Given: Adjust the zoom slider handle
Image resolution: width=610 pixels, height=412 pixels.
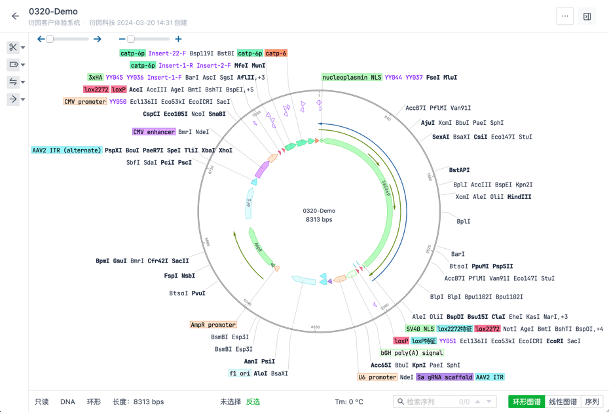Looking at the screenshot, I should pyautogui.click(x=131, y=39).
